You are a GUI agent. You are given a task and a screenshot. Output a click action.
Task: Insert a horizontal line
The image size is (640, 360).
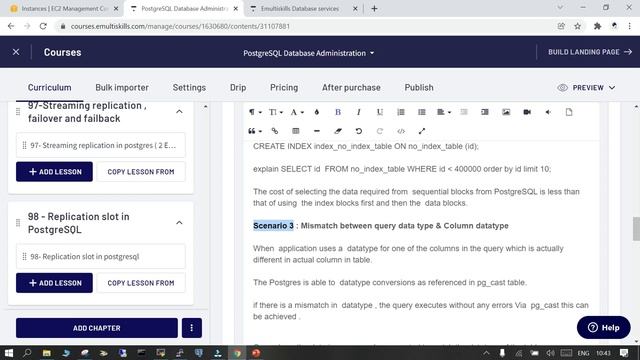317,131
